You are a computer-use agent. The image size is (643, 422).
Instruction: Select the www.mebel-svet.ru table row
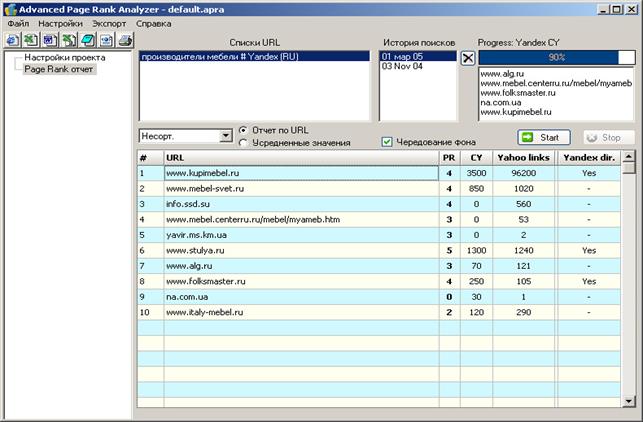click(379, 189)
